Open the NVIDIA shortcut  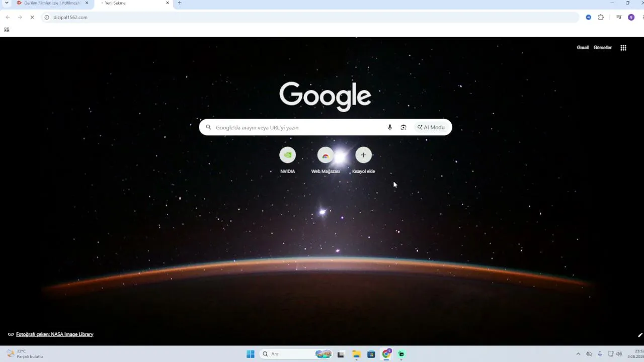287,161
